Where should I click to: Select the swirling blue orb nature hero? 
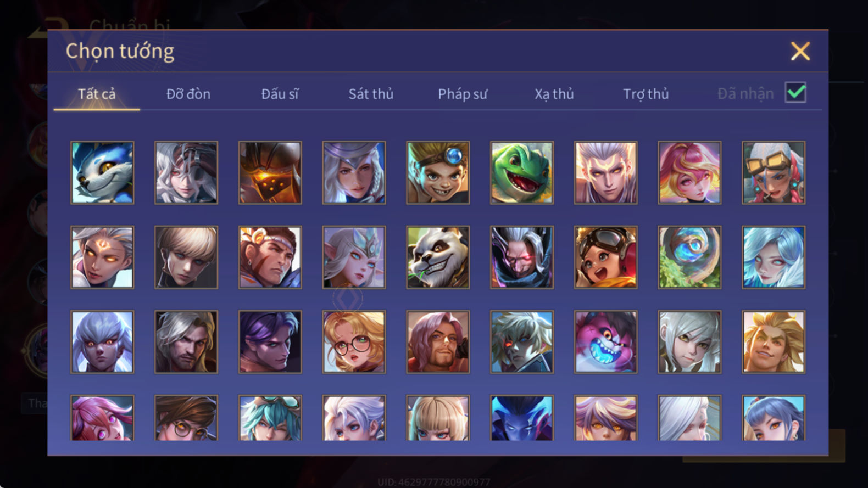coord(689,257)
